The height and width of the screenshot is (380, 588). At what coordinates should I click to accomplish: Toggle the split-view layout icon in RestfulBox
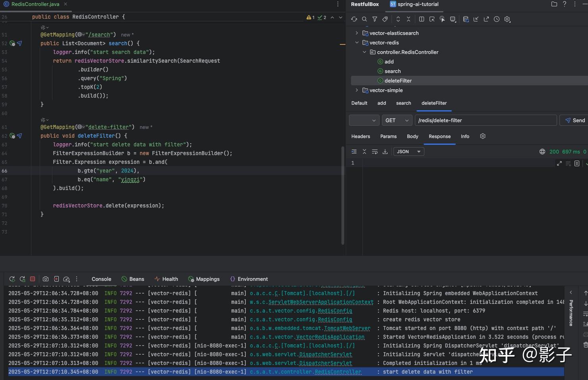pos(422,19)
